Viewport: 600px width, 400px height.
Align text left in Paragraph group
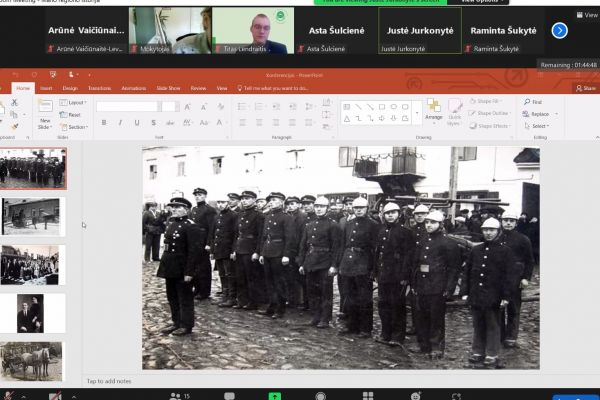click(242, 122)
